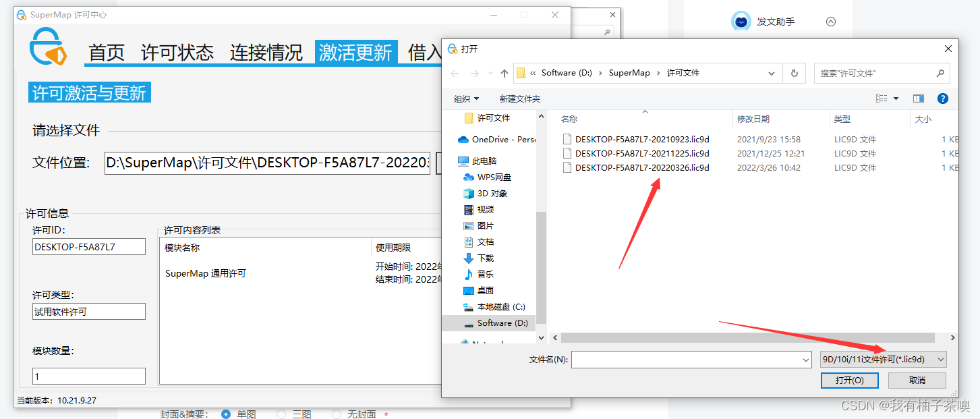980x419 pixels.
Task: Open the 视频 folder in navigation pane
Action: click(479, 209)
